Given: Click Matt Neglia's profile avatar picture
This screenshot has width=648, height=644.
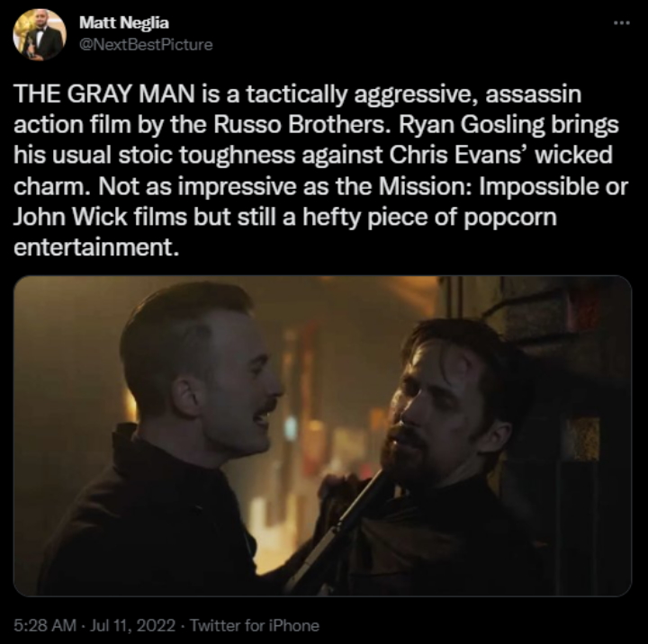Looking at the screenshot, I should click(x=40, y=35).
